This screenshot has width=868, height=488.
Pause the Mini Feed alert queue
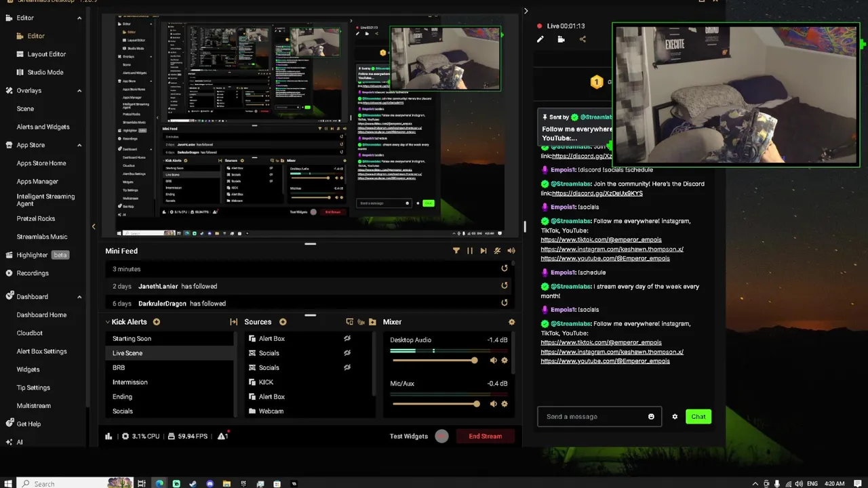(469, 251)
